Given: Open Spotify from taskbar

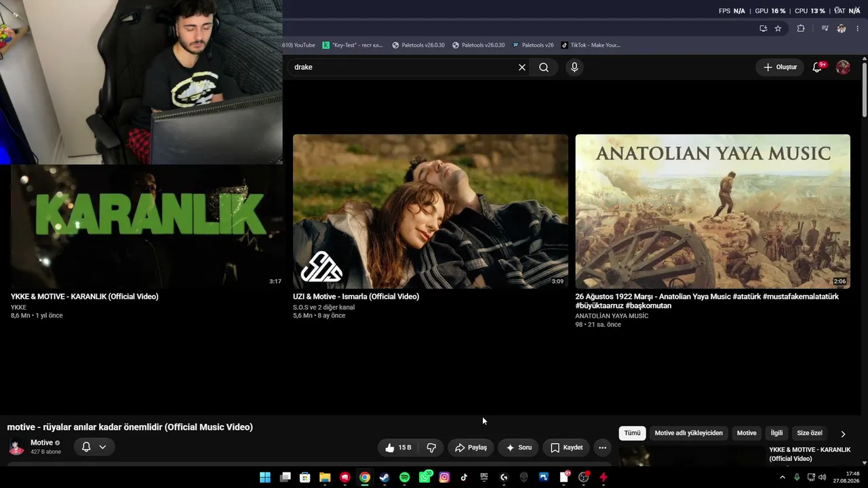Looking at the screenshot, I should 405,477.
